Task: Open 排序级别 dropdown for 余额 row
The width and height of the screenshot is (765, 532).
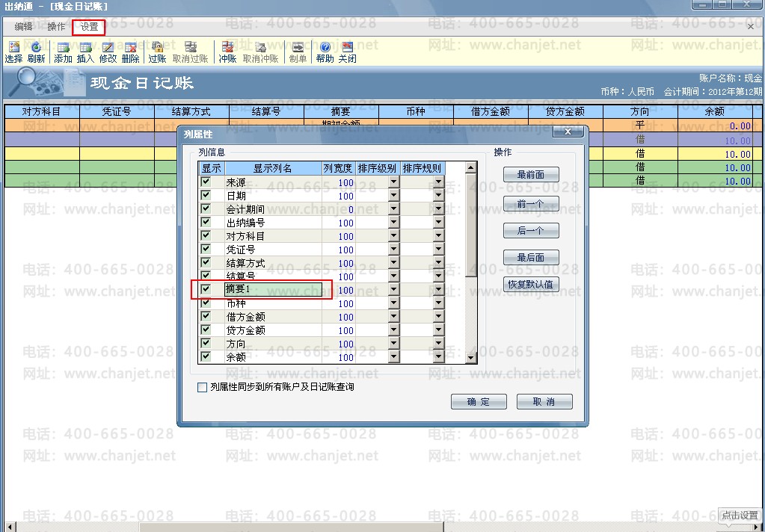Action: pos(394,357)
